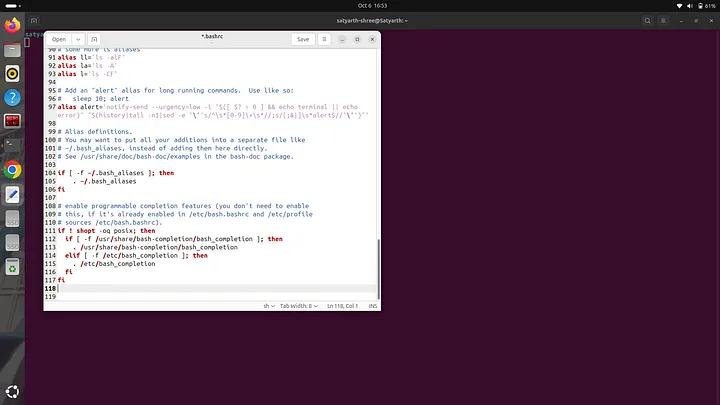Click "elif [ -f /etc/bash_completion ]; then" line
Viewport: 720px width, 405px height.
click(136, 256)
